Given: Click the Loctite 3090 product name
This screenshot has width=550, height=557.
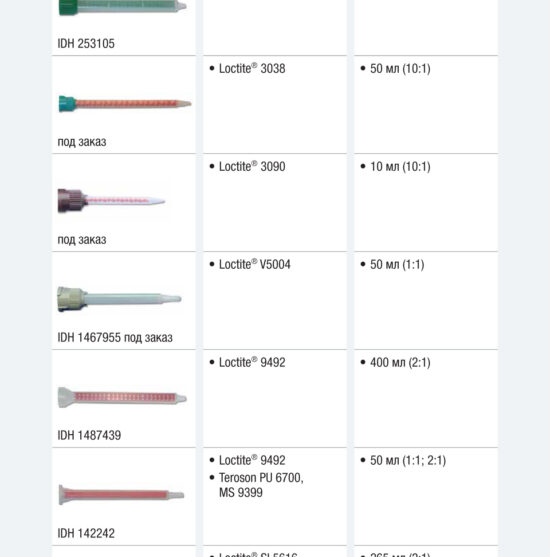Looking at the screenshot, I should [252, 166].
